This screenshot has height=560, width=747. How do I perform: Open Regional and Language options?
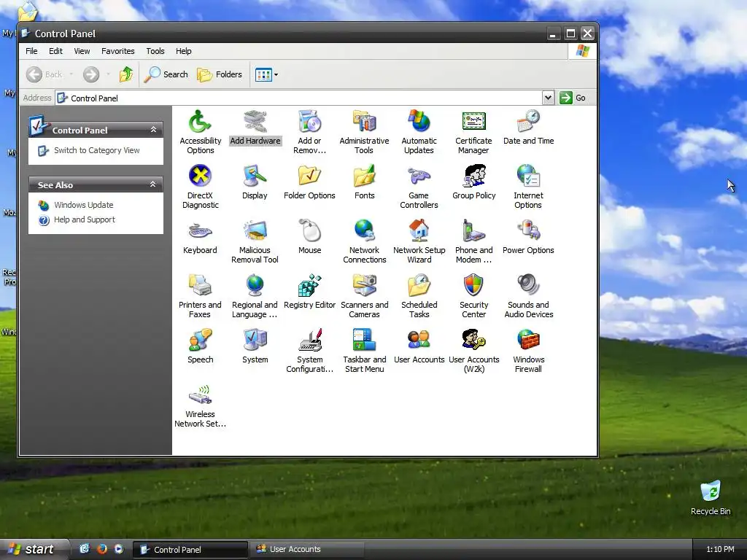pos(255,296)
